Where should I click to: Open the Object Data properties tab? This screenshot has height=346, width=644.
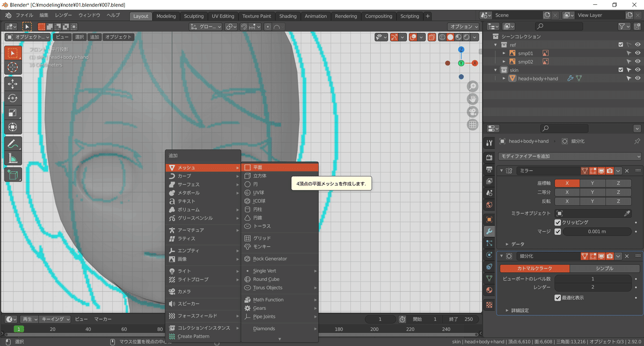pyautogui.click(x=489, y=278)
